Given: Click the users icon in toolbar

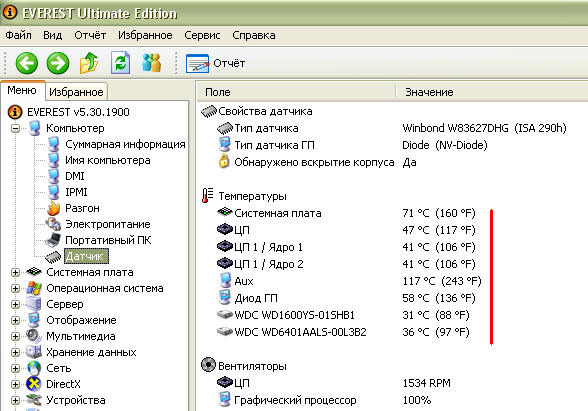Looking at the screenshot, I should [152, 63].
